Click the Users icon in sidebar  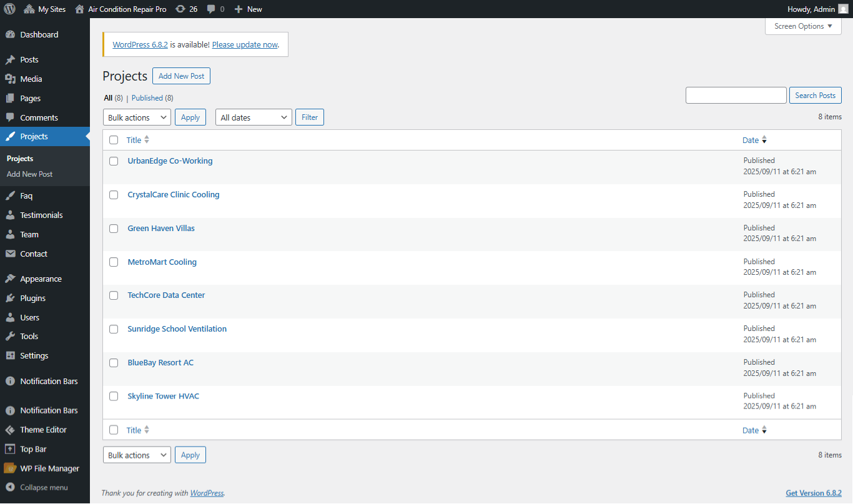click(x=10, y=317)
